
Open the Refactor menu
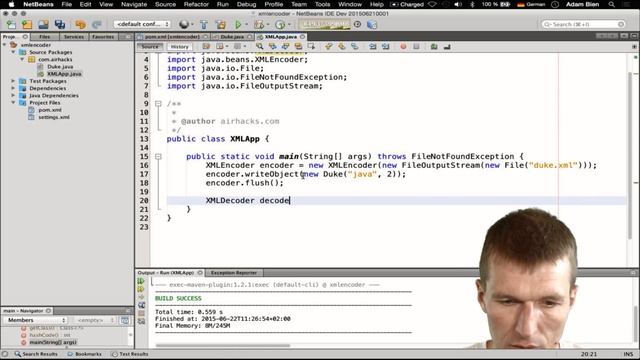coord(196,4)
